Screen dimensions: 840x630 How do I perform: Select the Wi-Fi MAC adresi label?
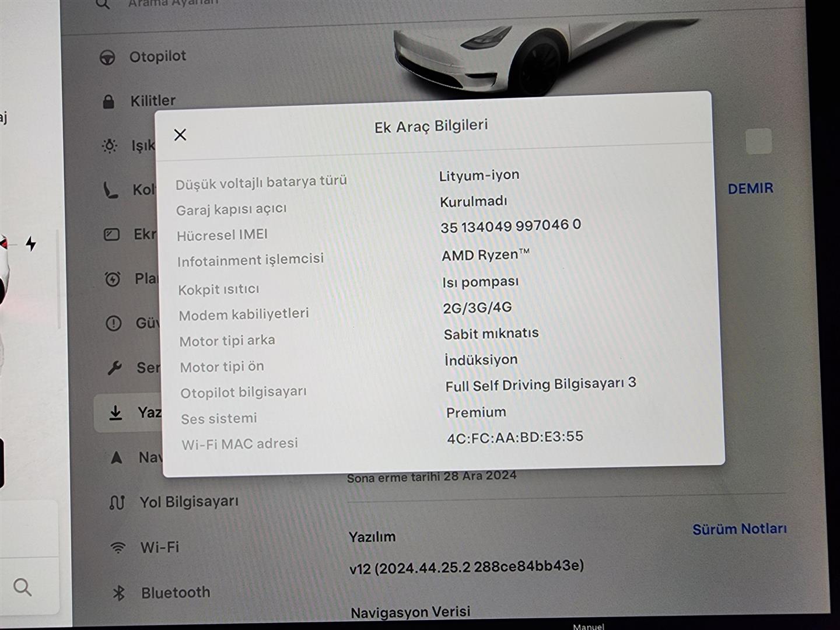click(240, 444)
